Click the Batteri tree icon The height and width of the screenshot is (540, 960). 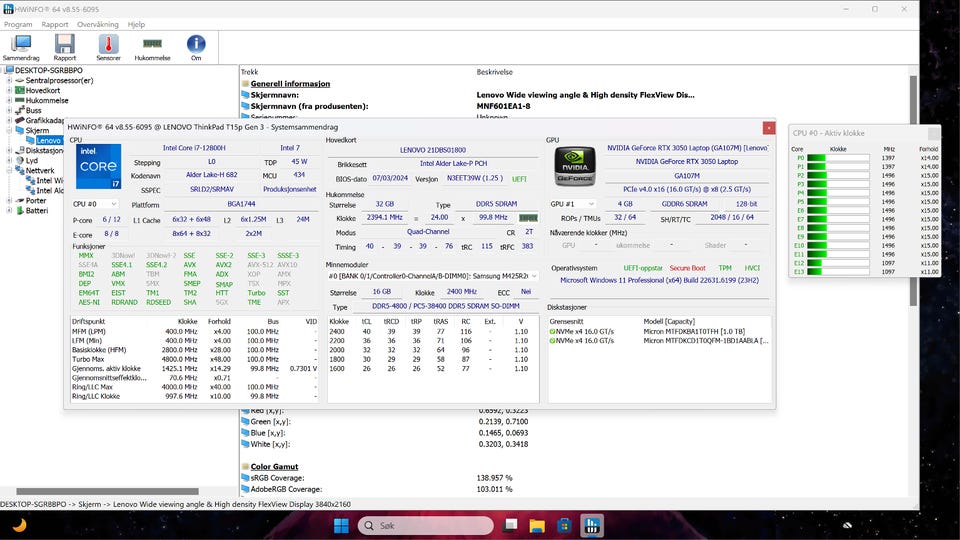pos(20,211)
